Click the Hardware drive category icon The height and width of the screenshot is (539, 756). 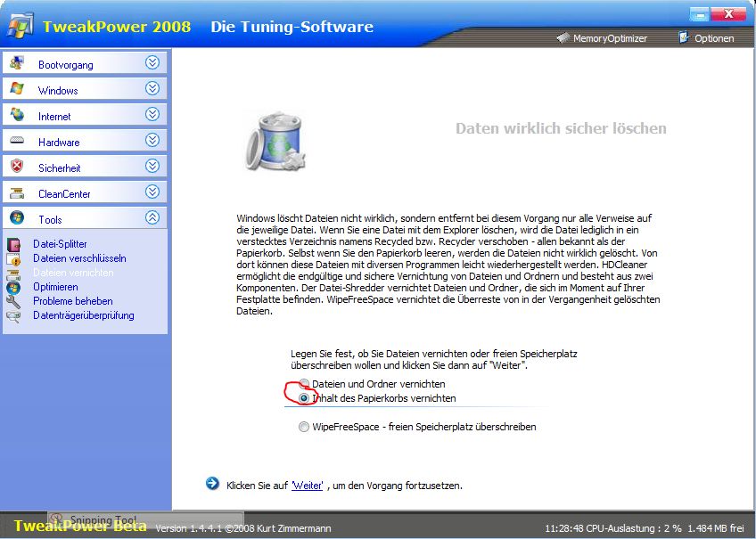click(x=17, y=140)
